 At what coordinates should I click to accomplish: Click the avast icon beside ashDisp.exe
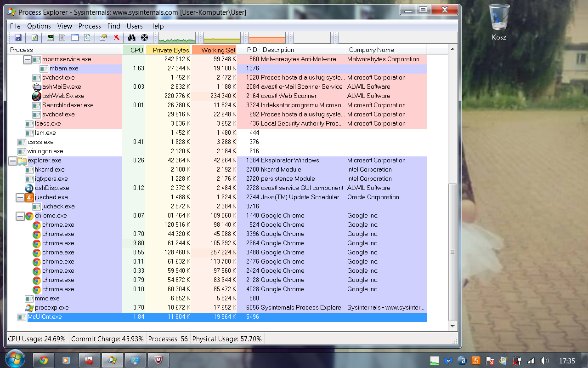[x=29, y=188]
